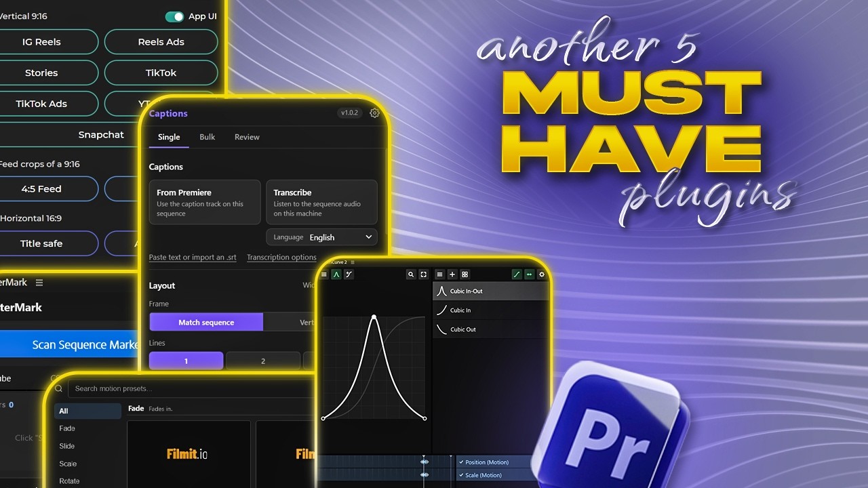Uncheck Scale (Motion) property
The height and width of the screenshot is (488, 868).
coord(461,475)
